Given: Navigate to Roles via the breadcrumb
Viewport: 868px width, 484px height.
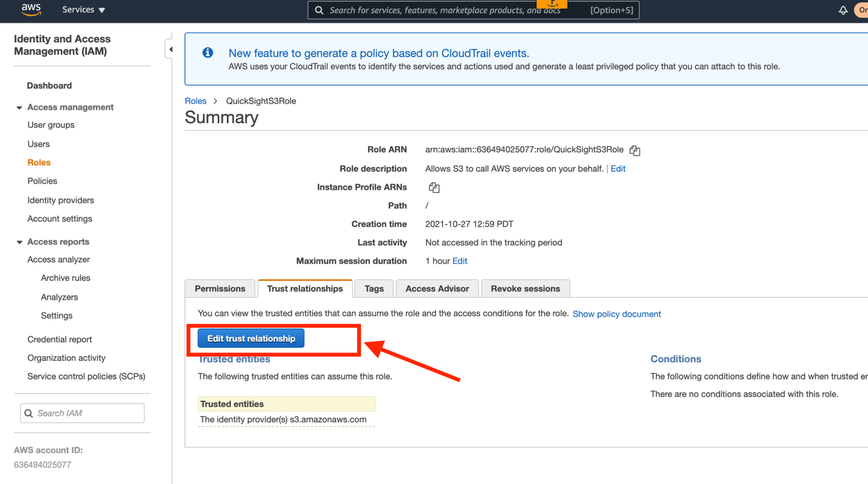Looking at the screenshot, I should coord(196,101).
